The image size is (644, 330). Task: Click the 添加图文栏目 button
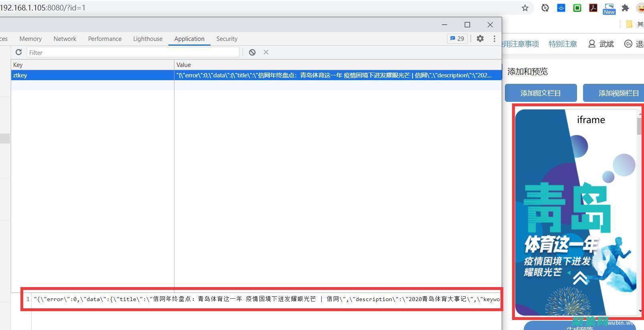click(x=541, y=93)
